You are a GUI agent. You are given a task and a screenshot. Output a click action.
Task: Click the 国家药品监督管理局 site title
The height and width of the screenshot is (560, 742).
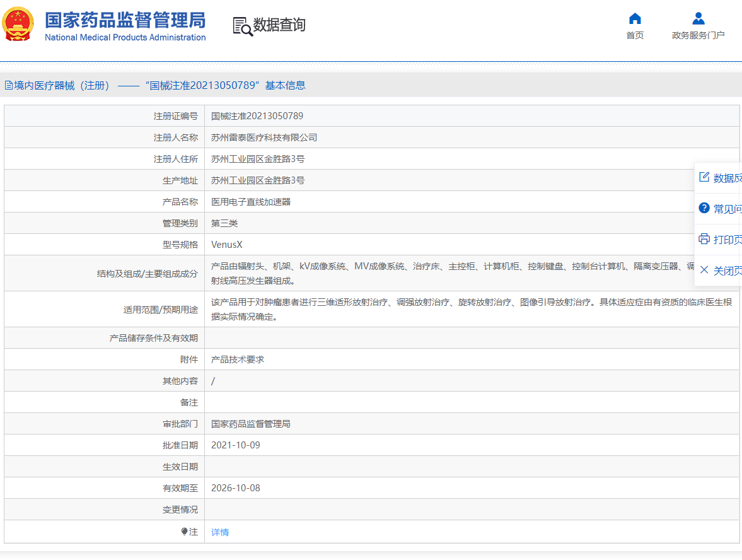coord(125,20)
